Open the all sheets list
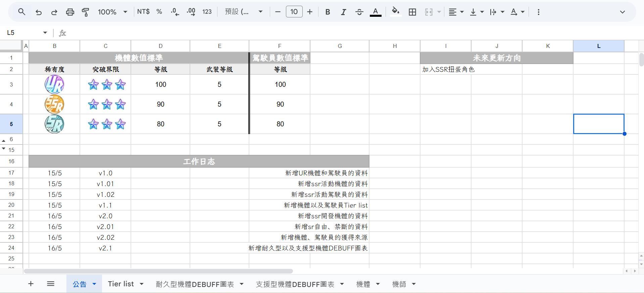The width and height of the screenshot is (644, 293). 51,284
